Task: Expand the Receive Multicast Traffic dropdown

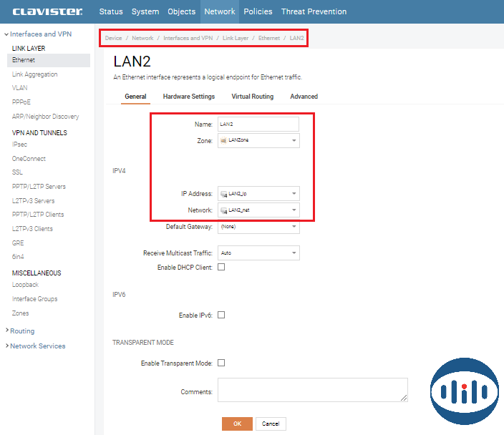Action: point(258,253)
